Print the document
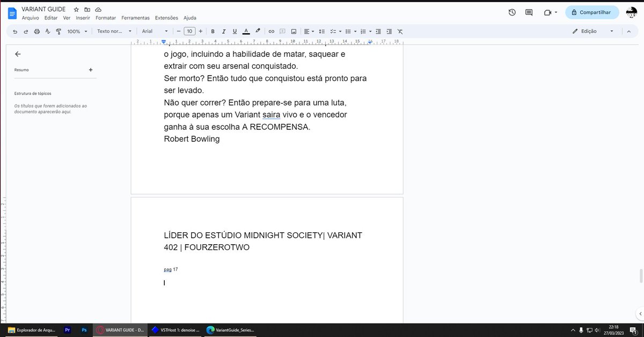The image size is (644, 337). click(x=37, y=31)
